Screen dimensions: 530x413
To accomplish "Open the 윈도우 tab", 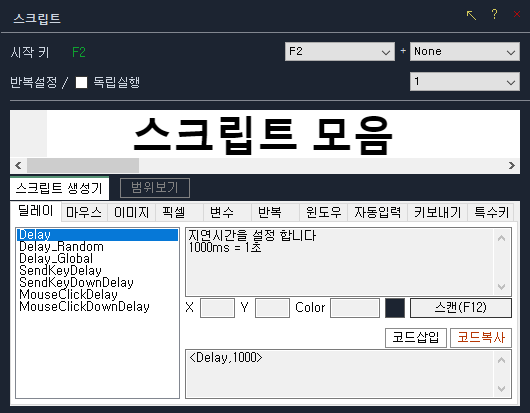I will pyautogui.click(x=323, y=212).
